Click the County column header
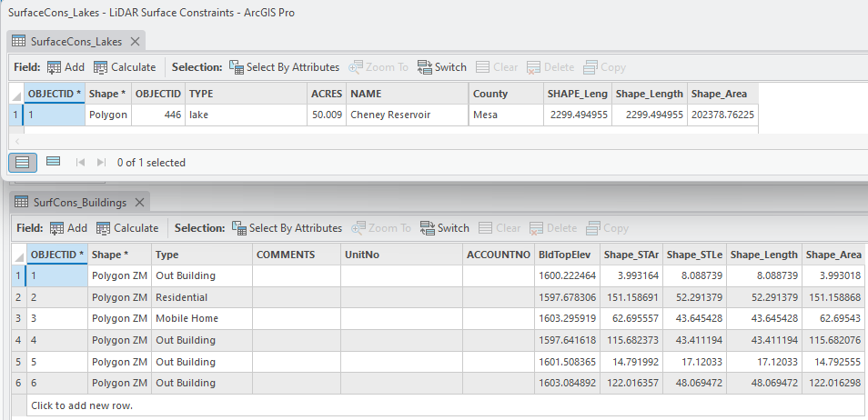 coord(506,94)
